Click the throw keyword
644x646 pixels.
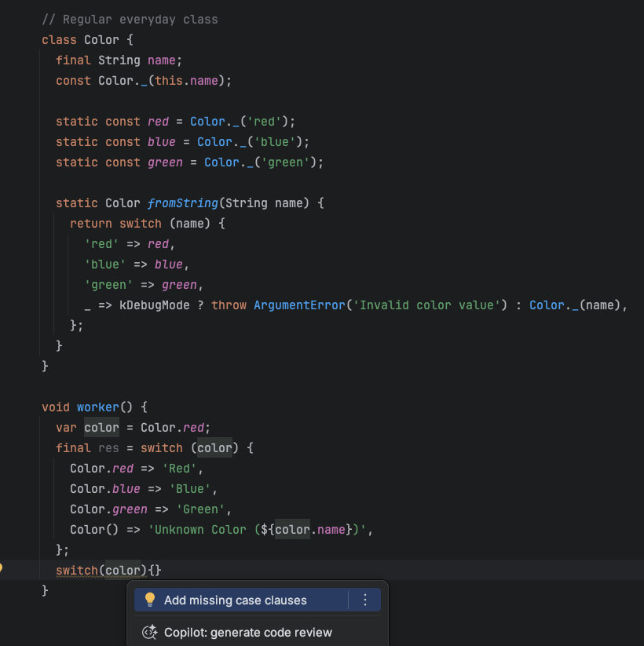229,305
